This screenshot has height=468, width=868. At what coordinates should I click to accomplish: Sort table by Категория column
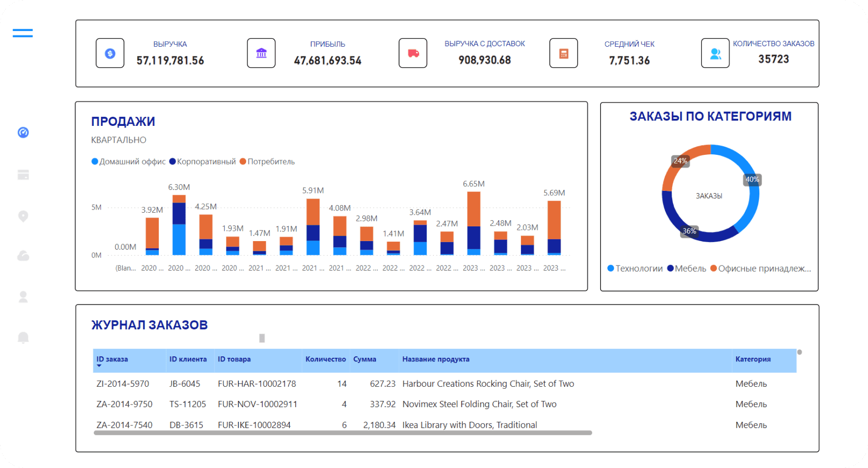(753, 359)
